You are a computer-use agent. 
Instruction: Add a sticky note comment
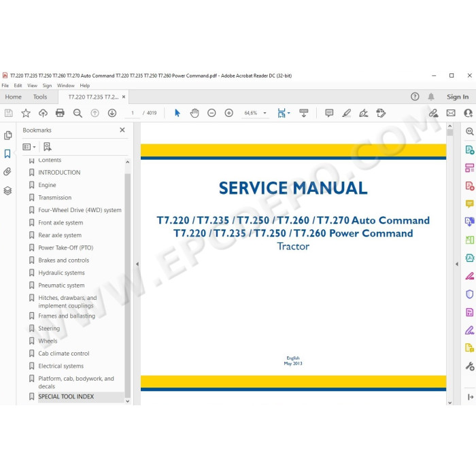(x=329, y=114)
